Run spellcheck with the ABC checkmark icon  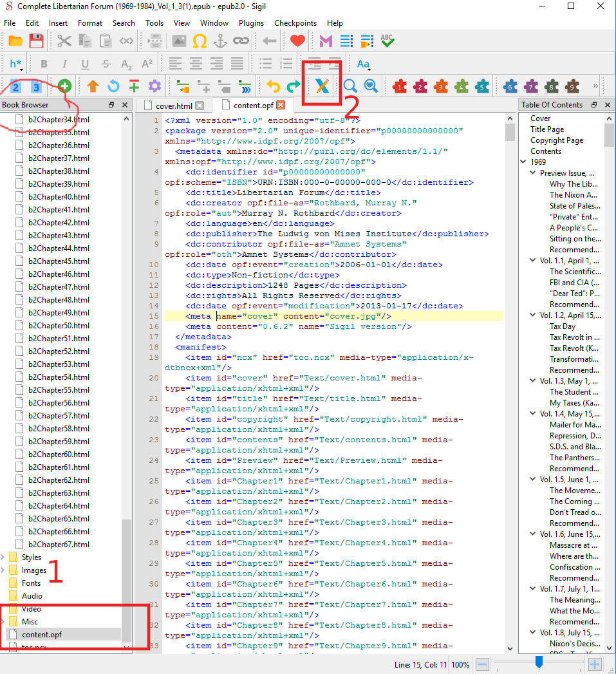pyautogui.click(x=387, y=41)
